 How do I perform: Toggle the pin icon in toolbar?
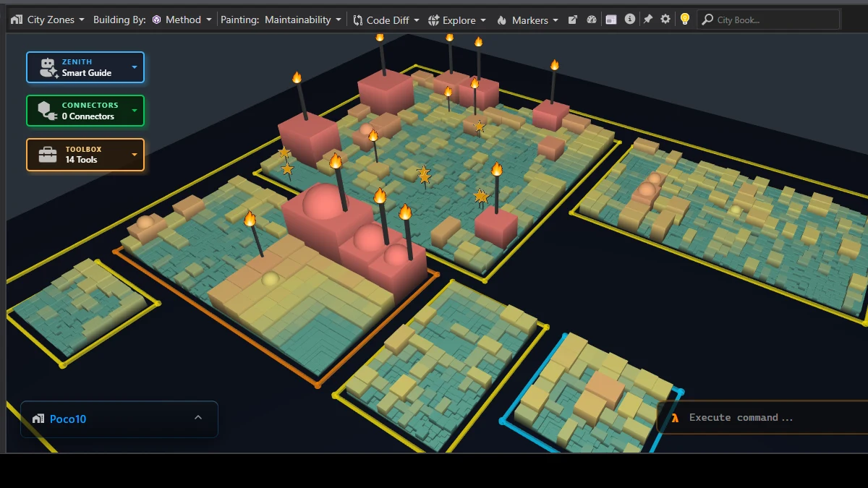pos(648,20)
